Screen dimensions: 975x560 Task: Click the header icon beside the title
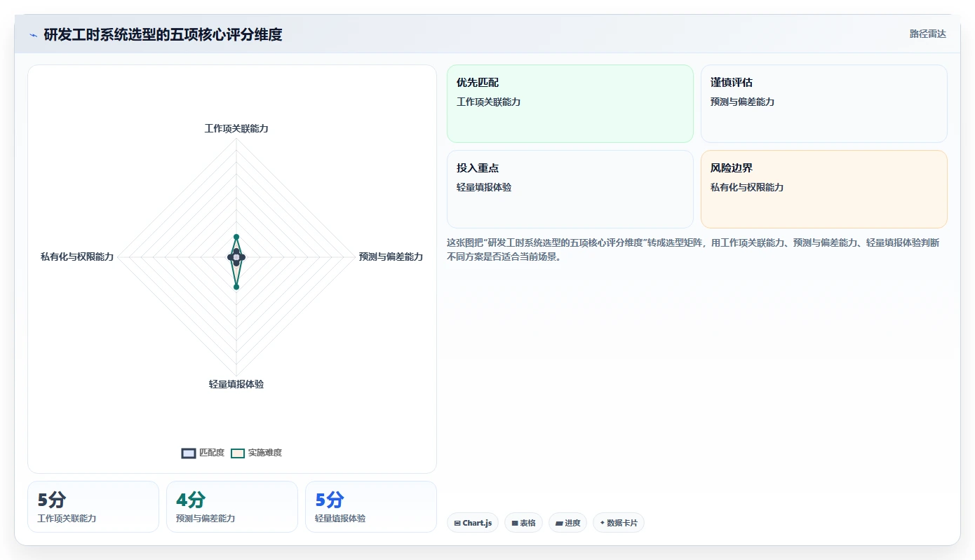(33, 35)
